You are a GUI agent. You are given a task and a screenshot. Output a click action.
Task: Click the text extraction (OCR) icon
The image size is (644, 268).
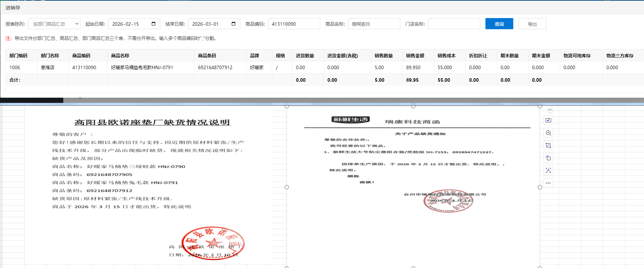548,170
